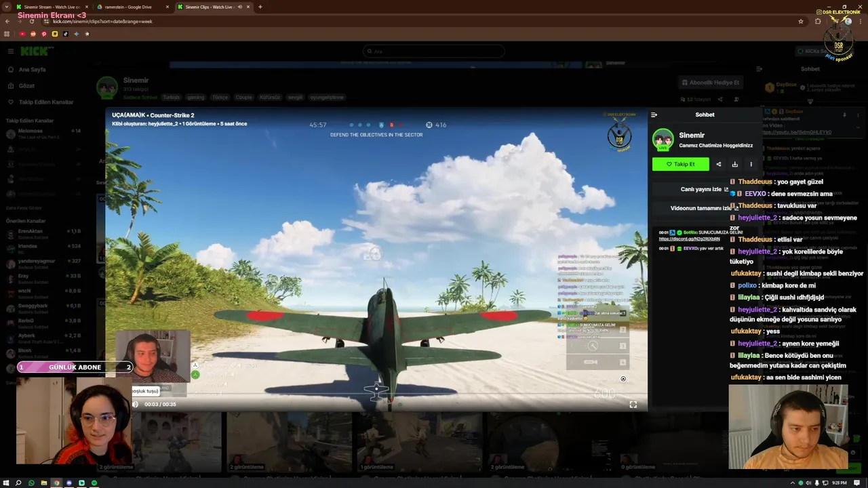
Task: Open the clip's more options menu
Action: pos(751,164)
